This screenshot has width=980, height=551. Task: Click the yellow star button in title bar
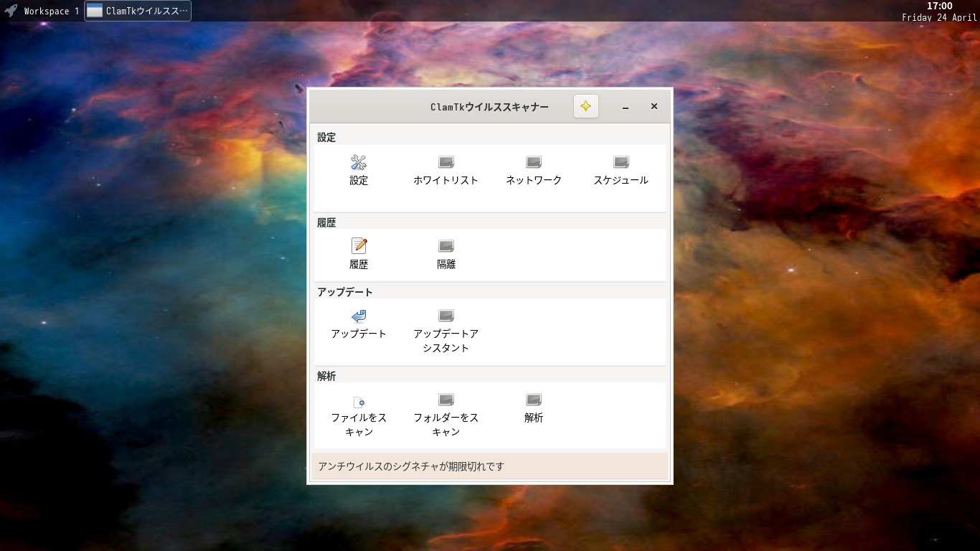click(586, 106)
